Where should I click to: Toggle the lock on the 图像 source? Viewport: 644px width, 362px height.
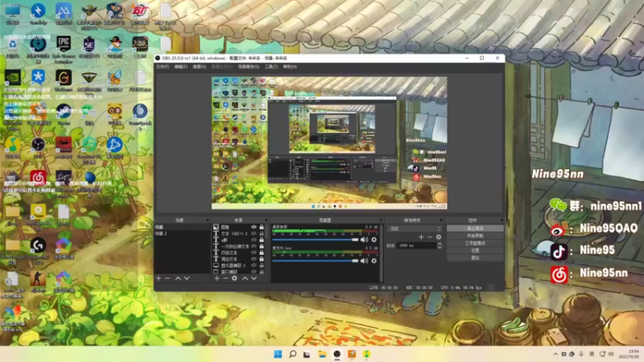coord(262,227)
